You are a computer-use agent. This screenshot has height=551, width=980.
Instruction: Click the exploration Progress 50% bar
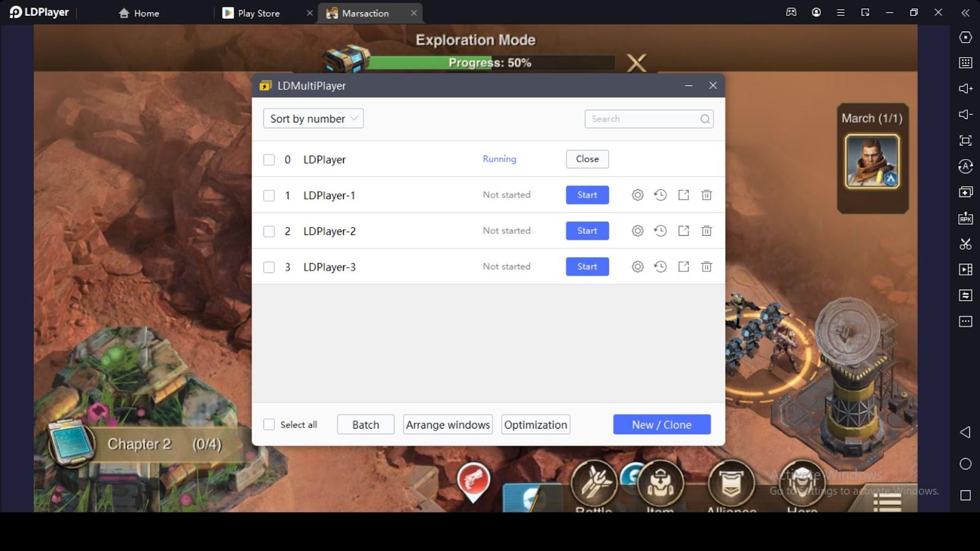(490, 62)
